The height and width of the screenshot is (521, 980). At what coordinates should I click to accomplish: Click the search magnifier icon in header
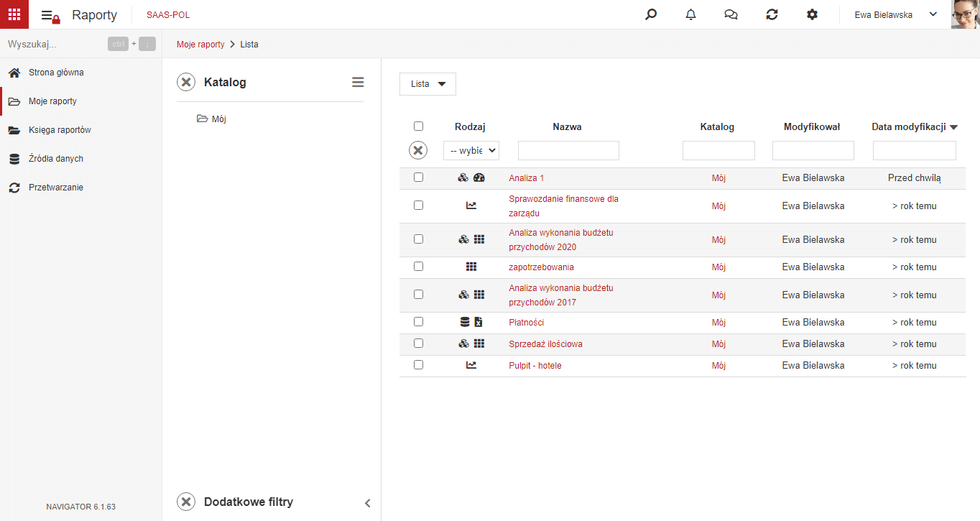tap(651, 14)
